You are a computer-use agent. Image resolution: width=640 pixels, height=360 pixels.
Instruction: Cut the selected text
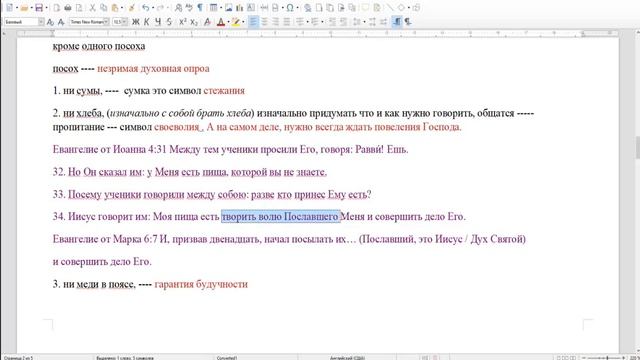pyautogui.click(x=93, y=8)
